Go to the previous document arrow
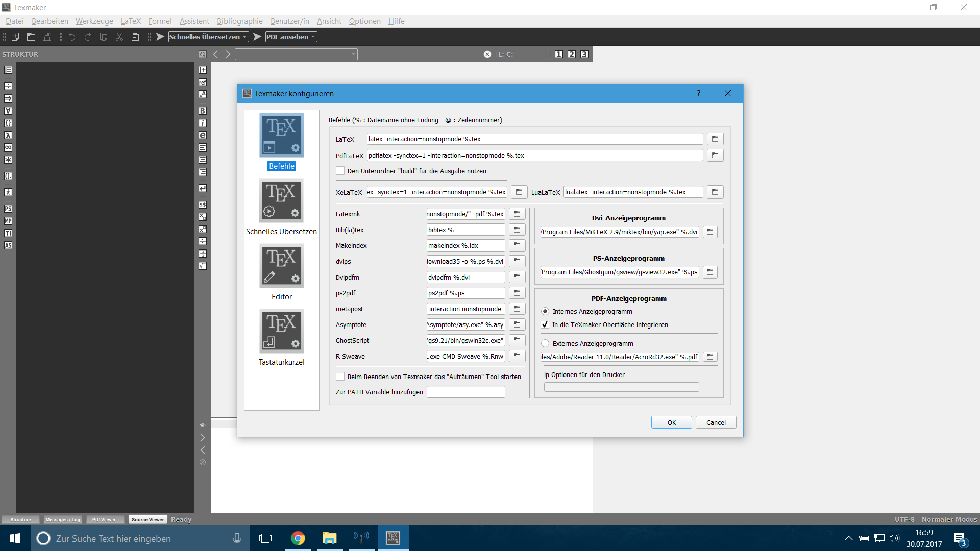980x551 pixels. (x=216, y=54)
